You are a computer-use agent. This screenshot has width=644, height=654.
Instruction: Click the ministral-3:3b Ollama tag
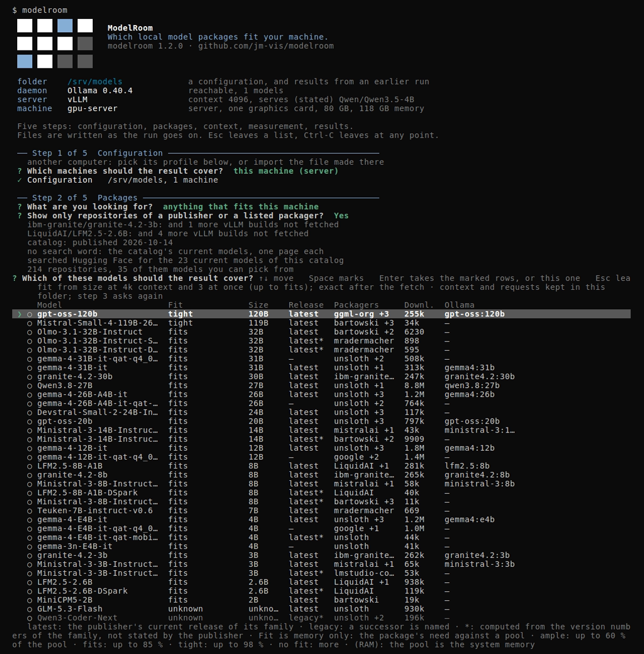pyautogui.click(x=479, y=564)
